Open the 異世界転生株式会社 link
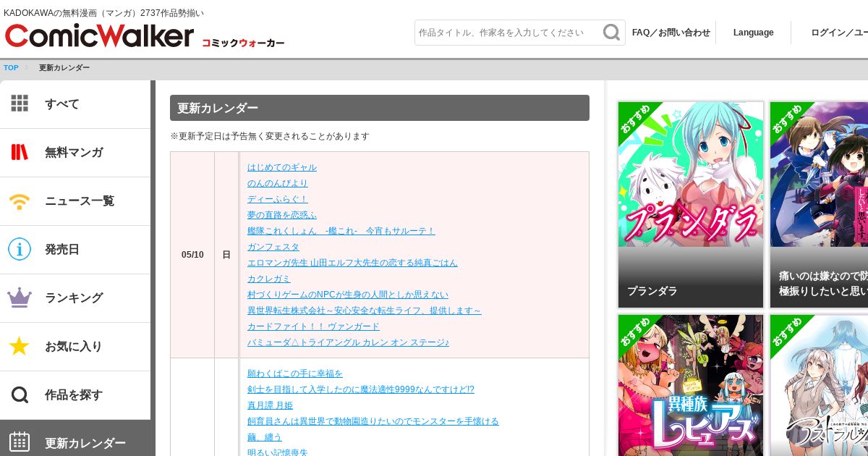 click(x=365, y=311)
